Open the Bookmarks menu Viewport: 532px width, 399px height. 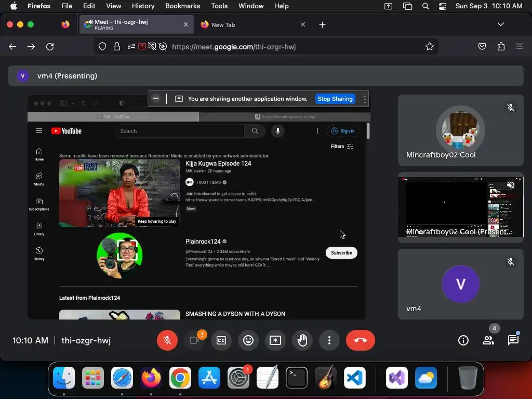(182, 6)
